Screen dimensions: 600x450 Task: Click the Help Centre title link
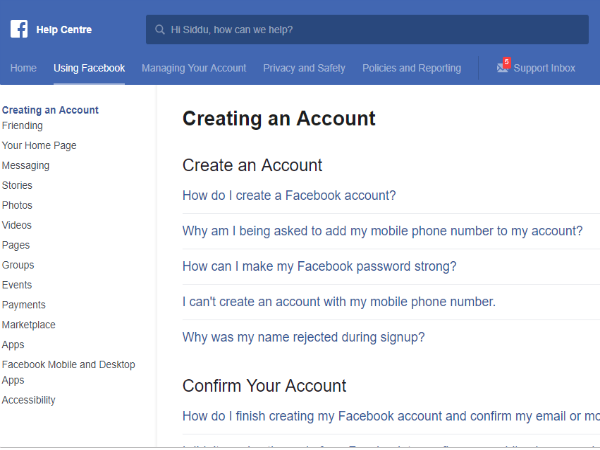63,30
